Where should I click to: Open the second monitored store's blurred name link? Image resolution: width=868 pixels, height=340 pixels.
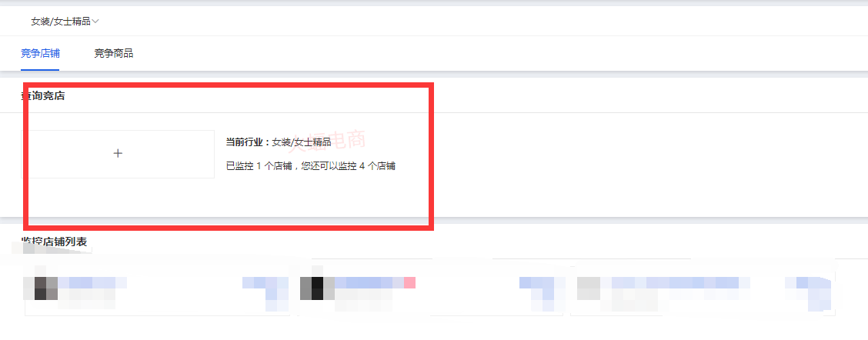coord(369,283)
